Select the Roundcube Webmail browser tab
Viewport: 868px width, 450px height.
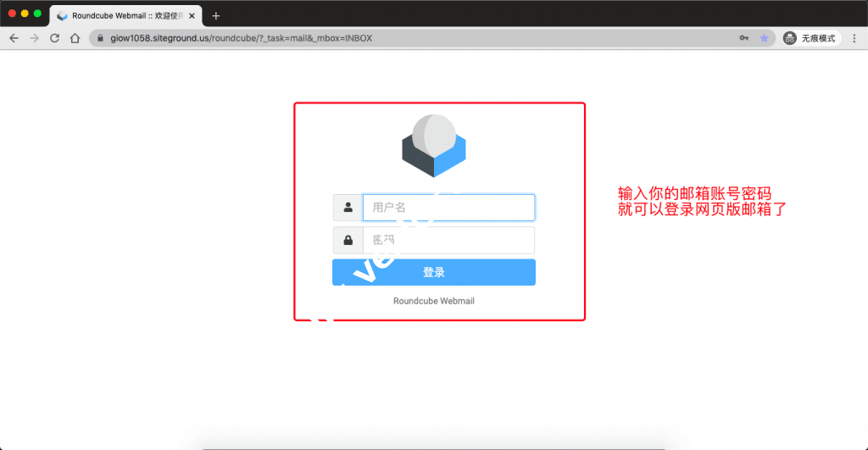pos(126,16)
